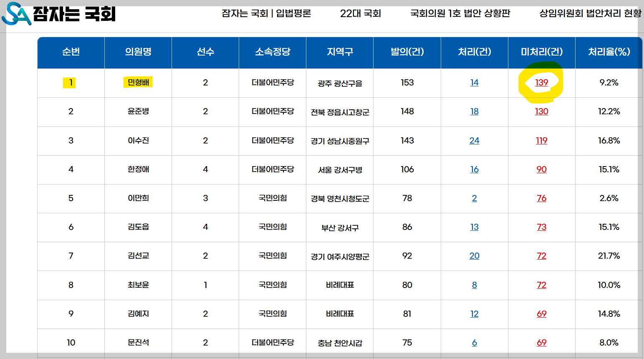The image size is (644, 359).
Task: Click district cell 부산 강서구
Action: tap(340, 228)
